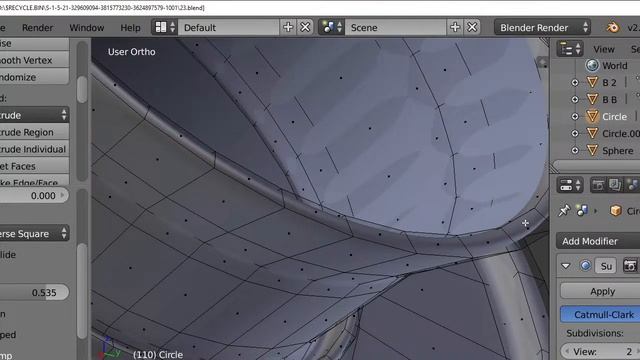This screenshot has height=360, width=640.
Task: Open the Add Modifier dropdown
Action: coord(598,241)
